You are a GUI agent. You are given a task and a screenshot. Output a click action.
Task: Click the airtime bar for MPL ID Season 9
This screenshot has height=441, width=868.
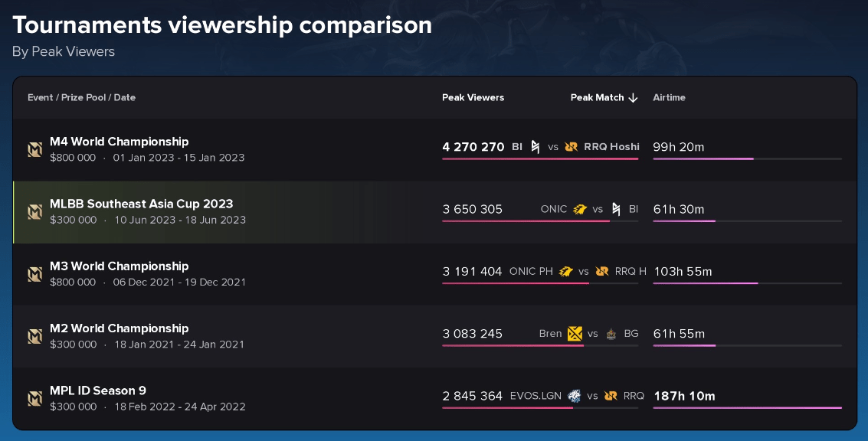pyautogui.click(x=747, y=407)
